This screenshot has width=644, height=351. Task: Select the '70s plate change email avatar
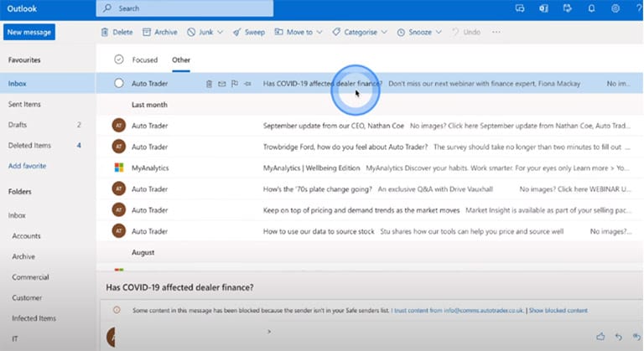pos(119,188)
